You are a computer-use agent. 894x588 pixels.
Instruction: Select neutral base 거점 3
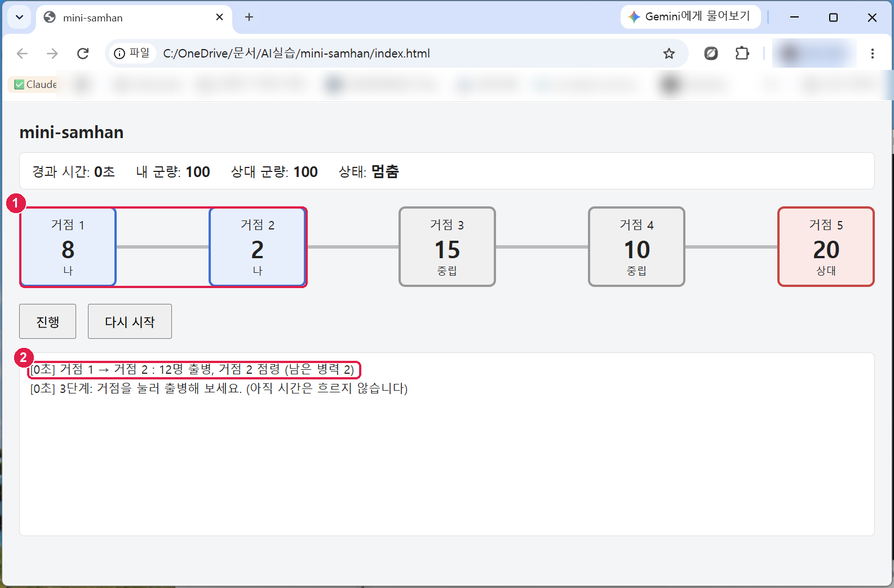click(x=447, y=247)
